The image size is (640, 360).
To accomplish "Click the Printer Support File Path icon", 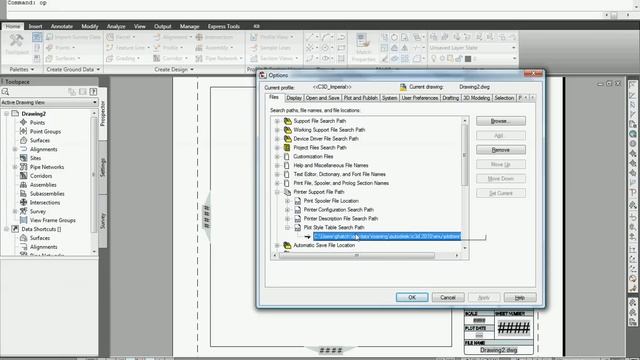I will tap(287, 192).
